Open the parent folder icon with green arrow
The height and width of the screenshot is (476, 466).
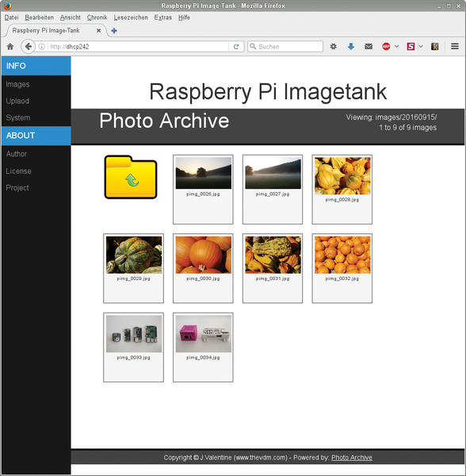[x=131, y=177]
